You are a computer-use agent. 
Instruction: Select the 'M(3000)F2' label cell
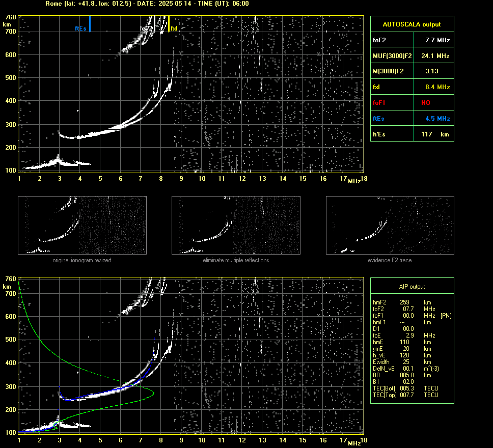tap(392, 71)
